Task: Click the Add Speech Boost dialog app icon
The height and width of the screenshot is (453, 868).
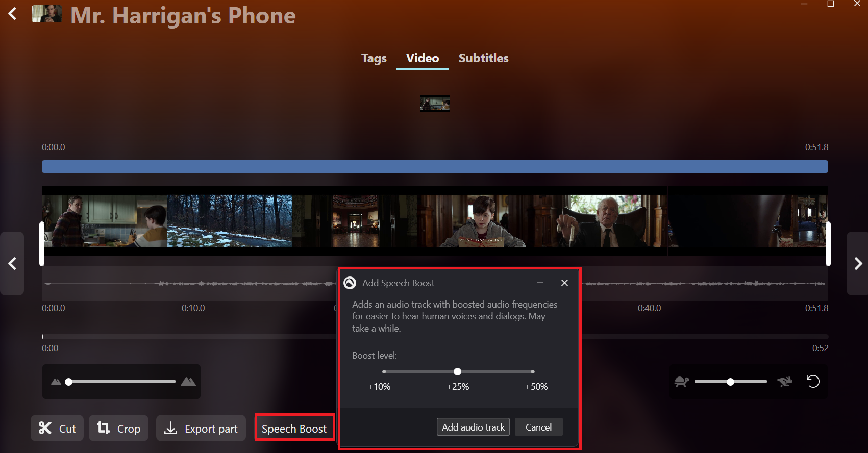Action: click(x=350, y=283)
